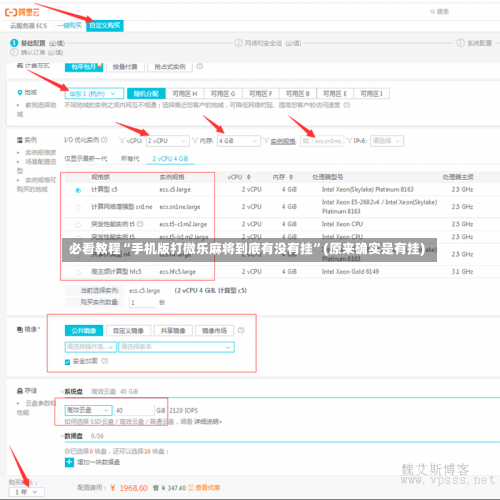This screenshot has height=500, width=500.
Task: Click step 2 网络和安全组
Action: (268, 43)
